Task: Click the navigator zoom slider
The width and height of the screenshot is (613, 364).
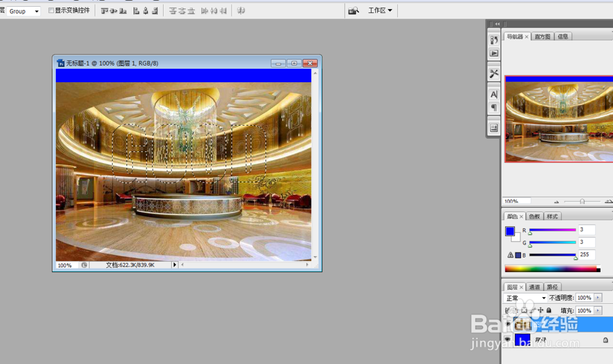Action: [582, 202]
